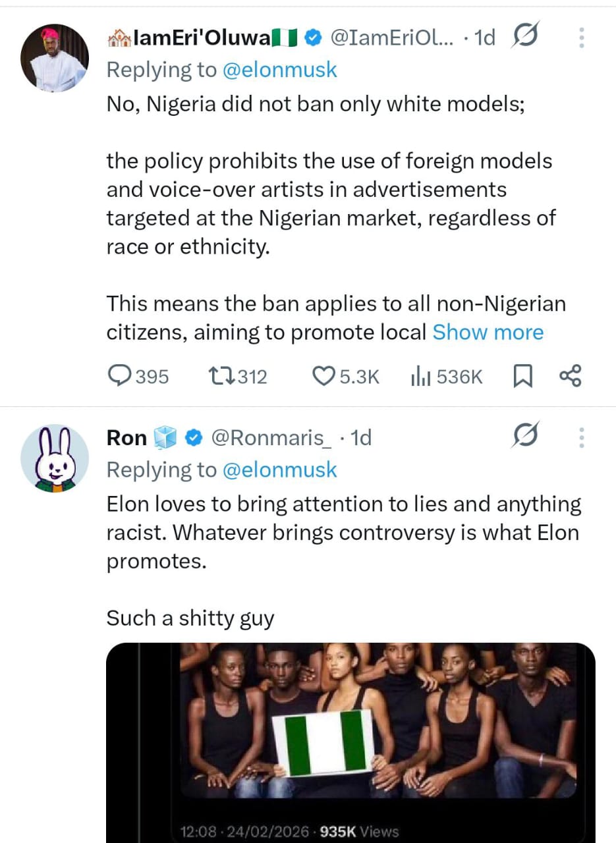Tap the @Ronmaris_ handle

(271, 437)
